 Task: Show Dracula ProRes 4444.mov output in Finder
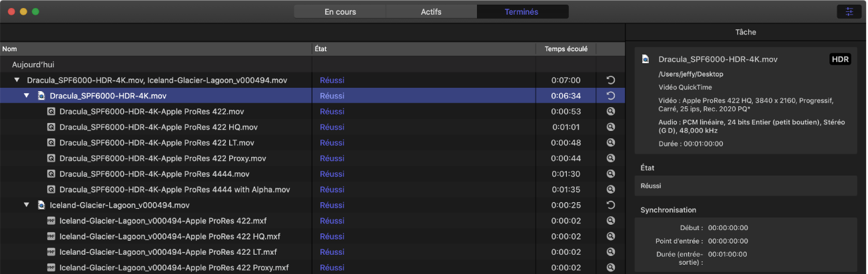610,174
